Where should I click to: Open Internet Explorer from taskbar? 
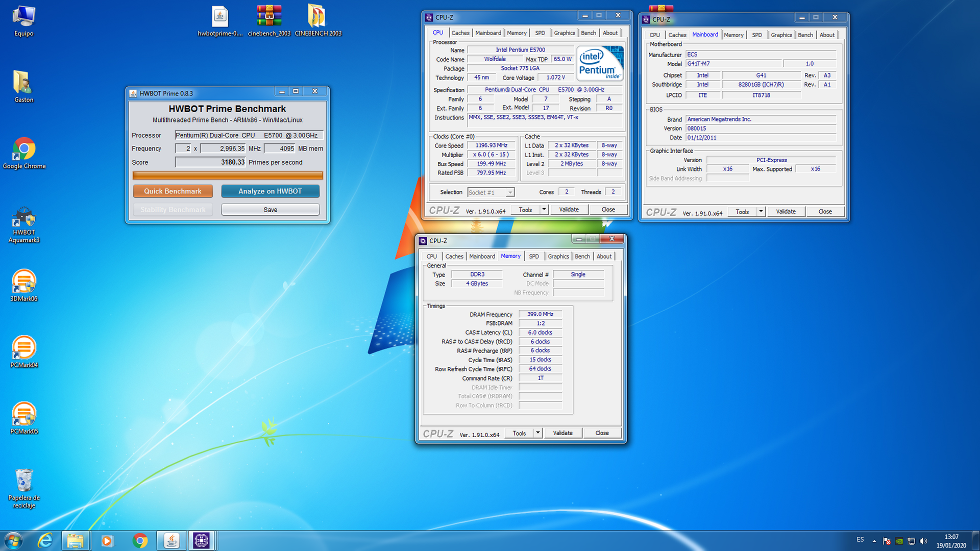(45, 541)
